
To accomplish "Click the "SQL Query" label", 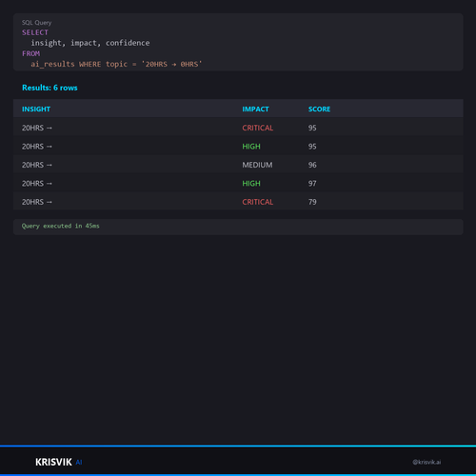I will point(36,23).
